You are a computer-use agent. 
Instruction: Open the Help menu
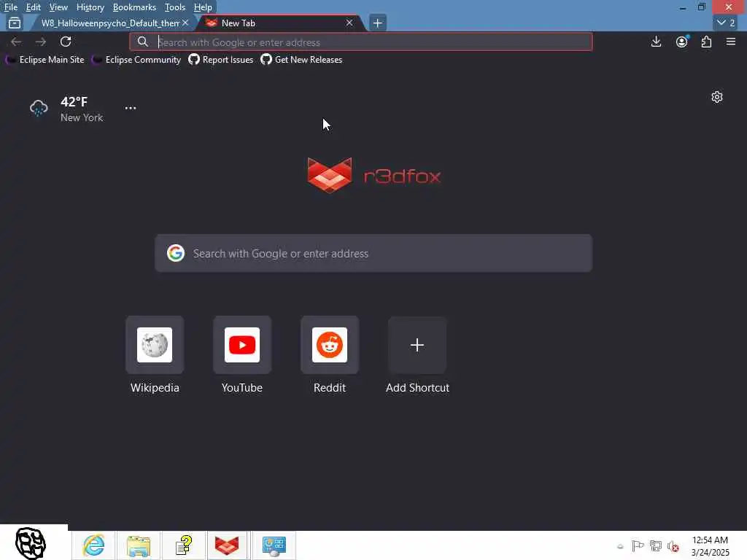click(x=203, y=7)
